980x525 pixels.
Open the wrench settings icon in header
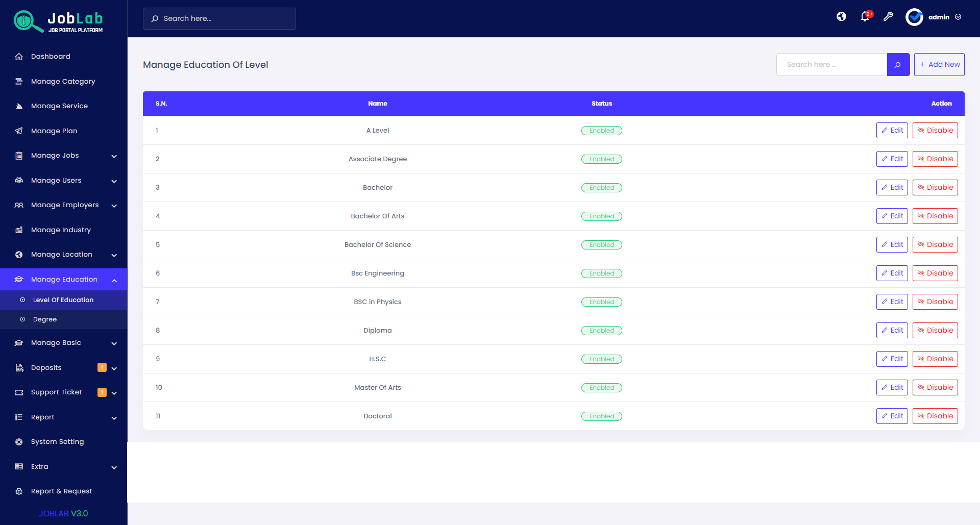click(x=889, y=17)
